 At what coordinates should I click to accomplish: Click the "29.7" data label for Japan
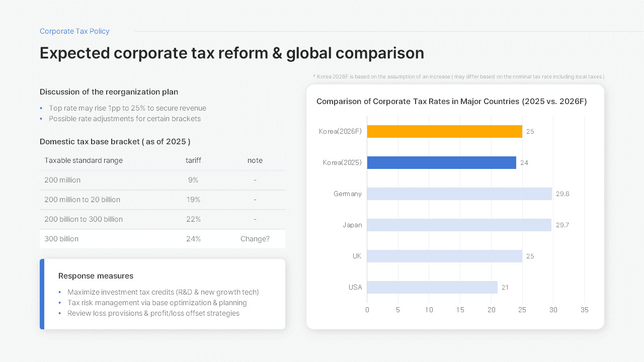(x=562, y=225)
